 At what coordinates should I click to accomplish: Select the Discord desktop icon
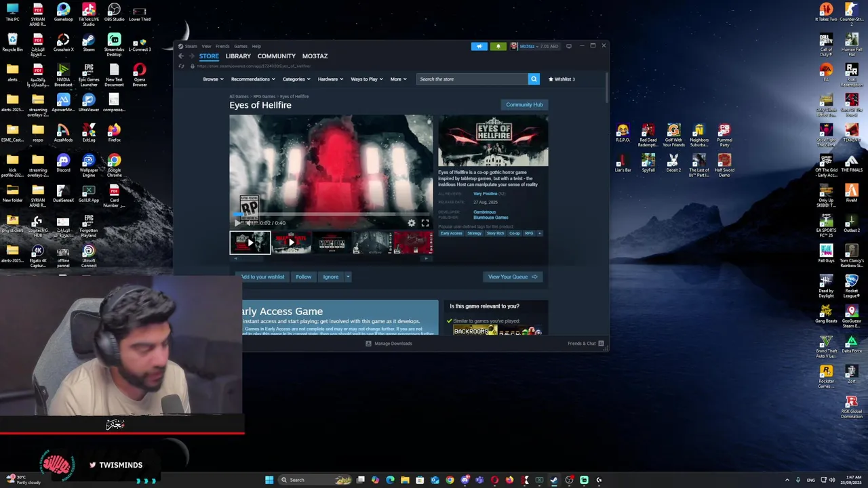pos(63,164)
